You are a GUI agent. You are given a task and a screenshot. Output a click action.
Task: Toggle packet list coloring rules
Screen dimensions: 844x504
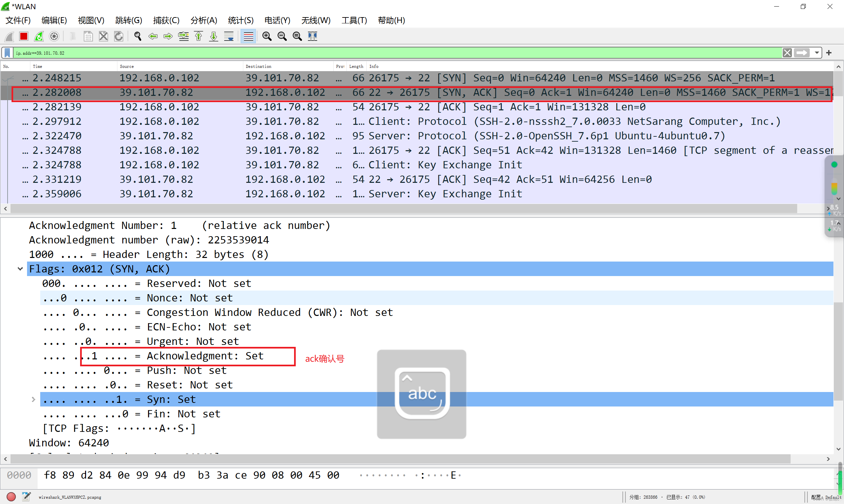(249, 36)
